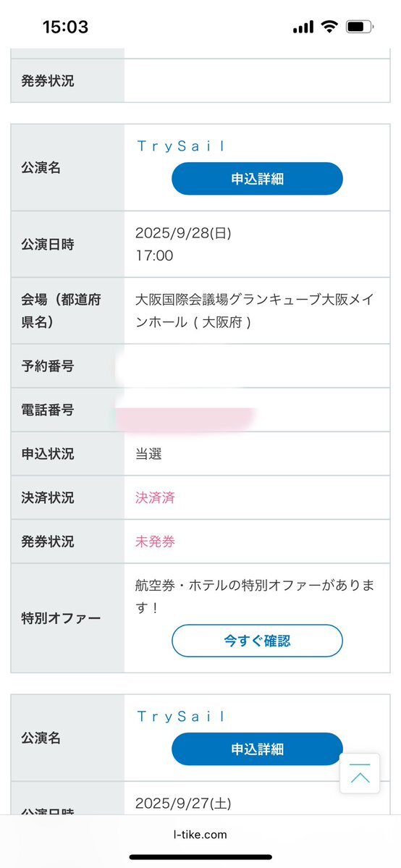Select the 未発券 ticket status text
401x868 pixels.
point(155,542)
